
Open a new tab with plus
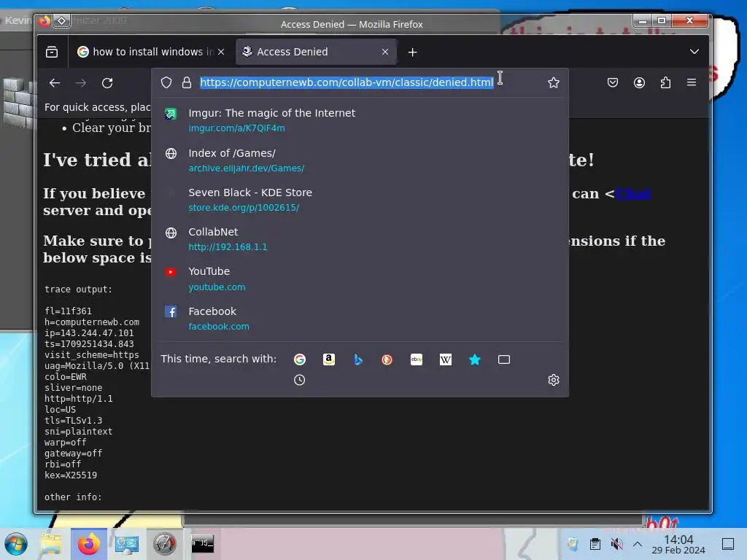click(x=413, y=52)
